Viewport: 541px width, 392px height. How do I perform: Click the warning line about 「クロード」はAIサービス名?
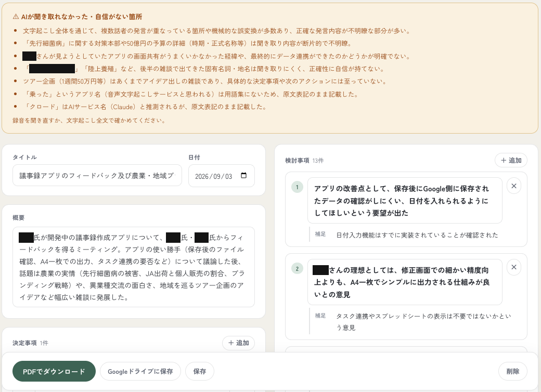tap(146, 107)
